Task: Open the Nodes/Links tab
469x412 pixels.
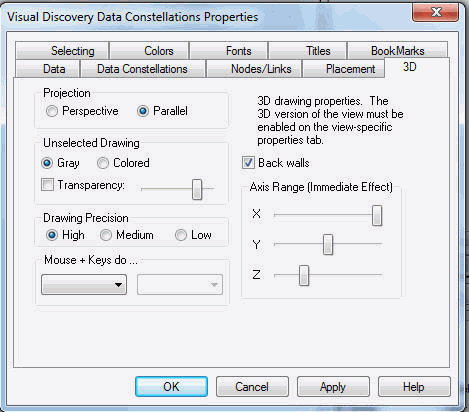Action: coord(254,69)
